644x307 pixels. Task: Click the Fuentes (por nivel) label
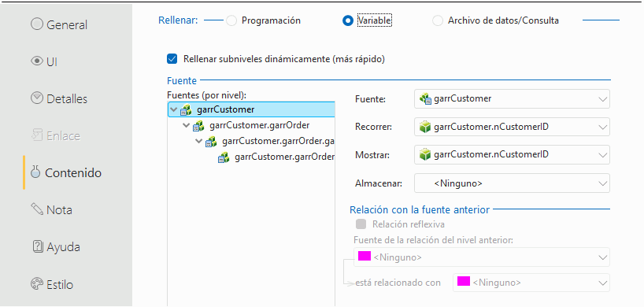click(207, 95)
